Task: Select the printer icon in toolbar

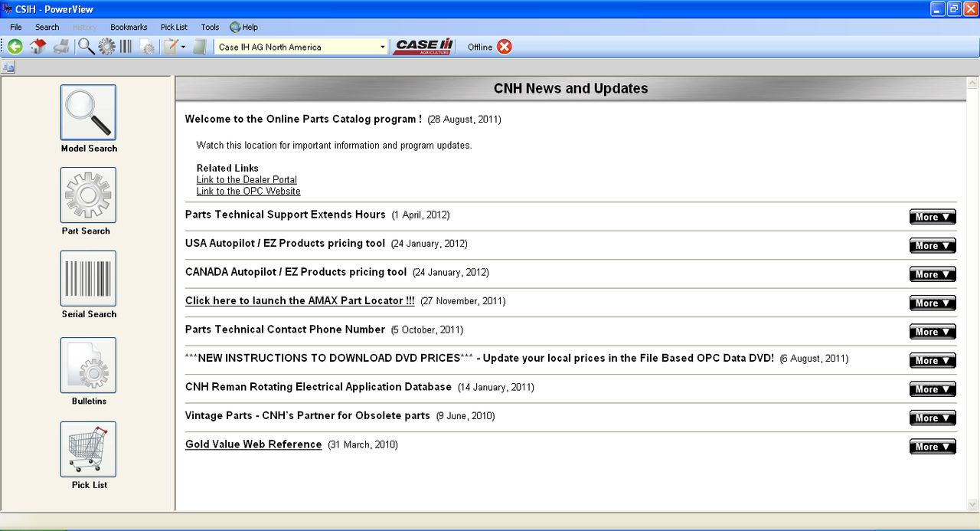Action: coord(61,47)
